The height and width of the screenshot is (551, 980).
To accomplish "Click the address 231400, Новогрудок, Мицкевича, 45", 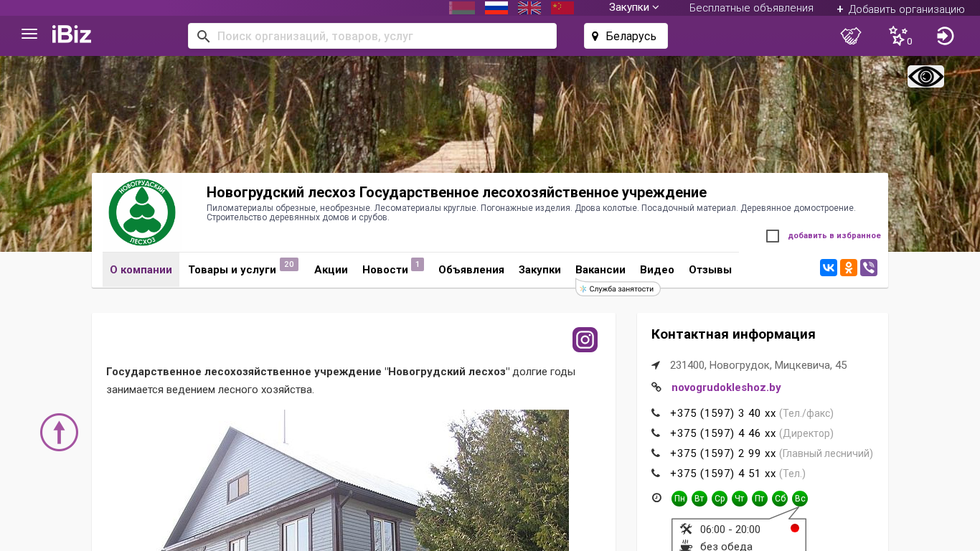I will click(758, 365).
